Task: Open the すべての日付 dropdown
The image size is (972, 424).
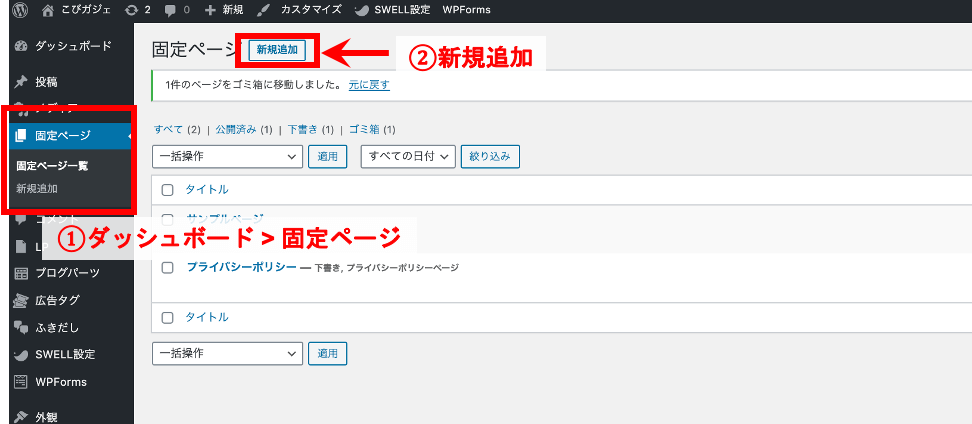Action: click(x=408, y=157)
